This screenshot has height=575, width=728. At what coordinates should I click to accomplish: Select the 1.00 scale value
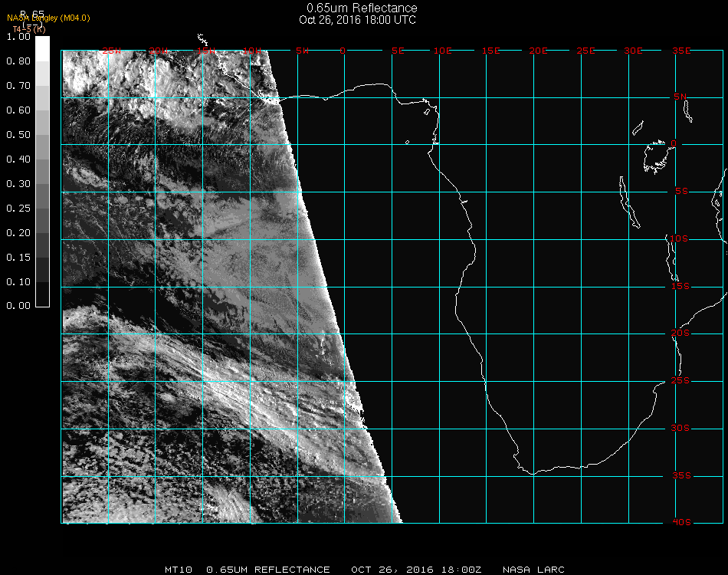(x=18, y=37)
